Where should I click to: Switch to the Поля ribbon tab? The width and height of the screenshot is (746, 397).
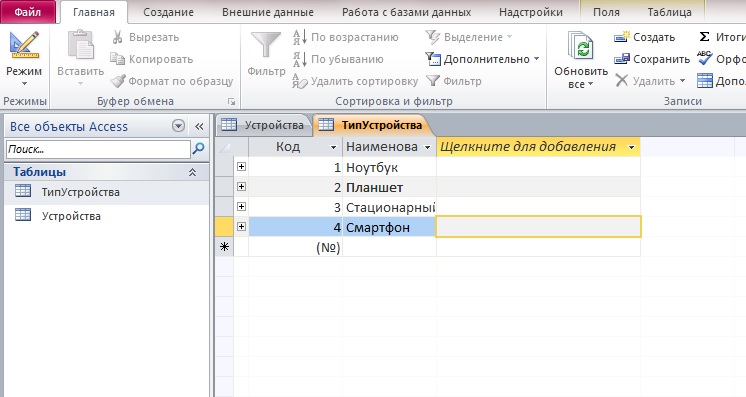tap(606, 12)
